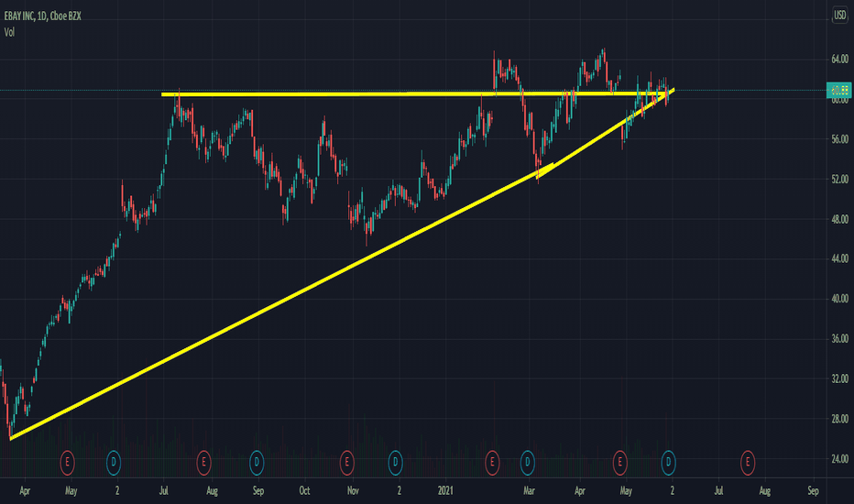The width and height of the screenshot is (854, 504).
Task: Click the 2021 year label on time axis
Action: click(445, 491)
